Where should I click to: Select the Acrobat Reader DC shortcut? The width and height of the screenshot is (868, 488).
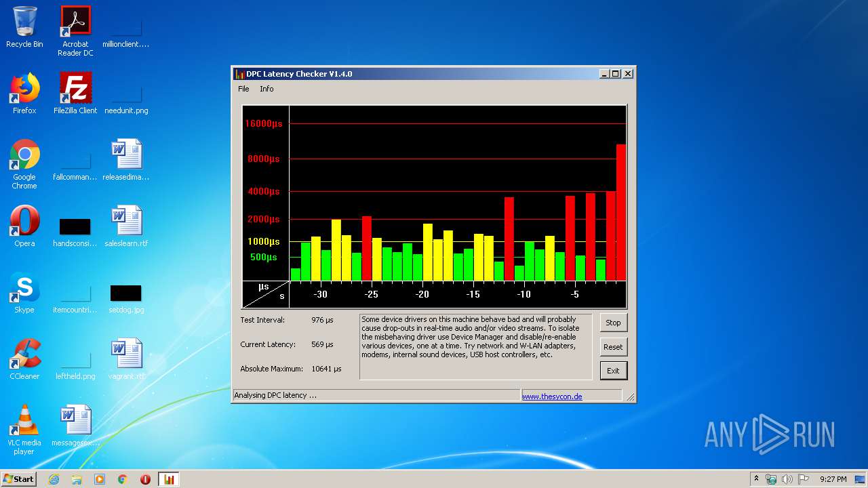point(75,30)
